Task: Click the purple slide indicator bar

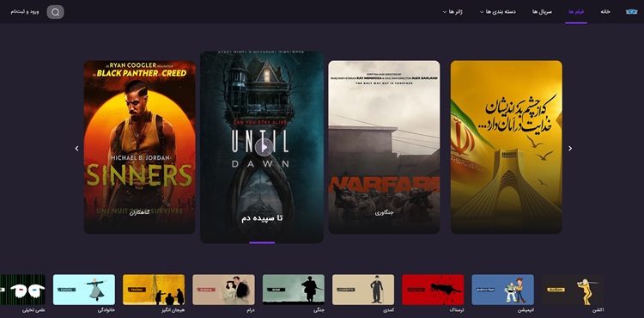Action: (262, 243)
